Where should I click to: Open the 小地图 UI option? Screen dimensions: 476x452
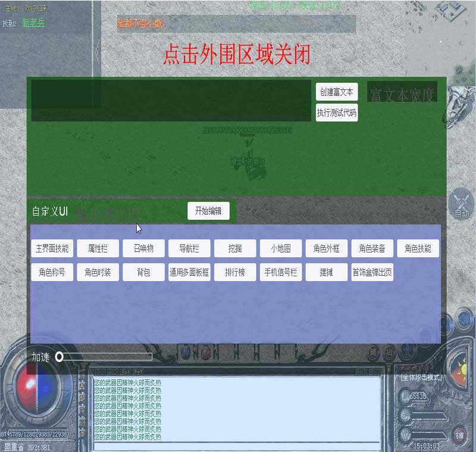click(x=281, y=248)
